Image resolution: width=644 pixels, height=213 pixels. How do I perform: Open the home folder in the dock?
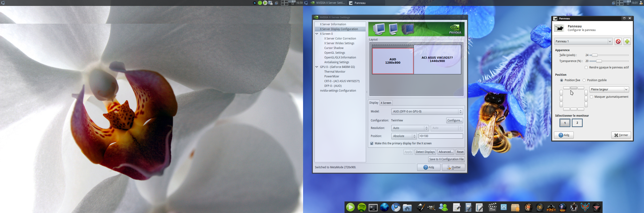407,208
